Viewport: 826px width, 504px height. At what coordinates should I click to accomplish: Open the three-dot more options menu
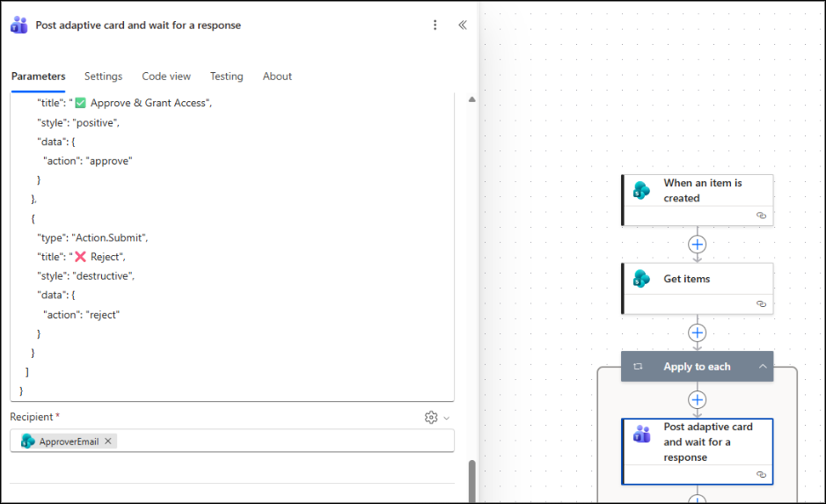pyautogui.click(x=435, y=26)
